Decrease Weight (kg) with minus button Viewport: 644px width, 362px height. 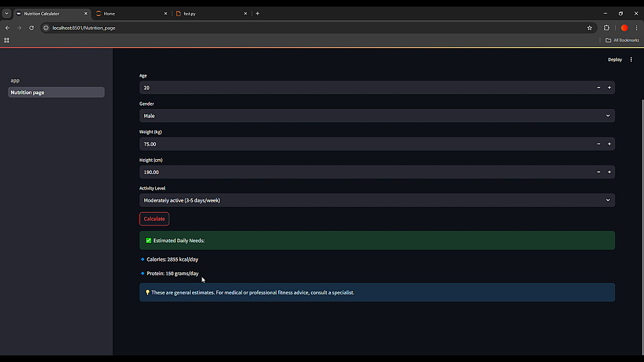pos(598,144)
